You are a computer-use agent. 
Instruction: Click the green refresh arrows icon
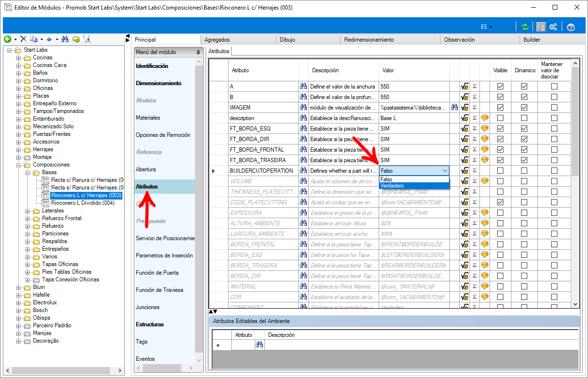(525, 27)
